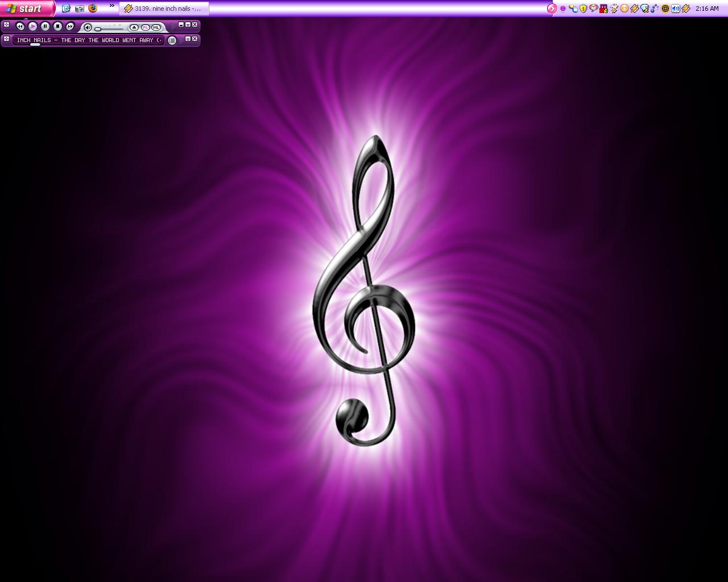Open the tornado tray icon
The height and width of the screenshot is (582, 728).
tap(614, 9)
